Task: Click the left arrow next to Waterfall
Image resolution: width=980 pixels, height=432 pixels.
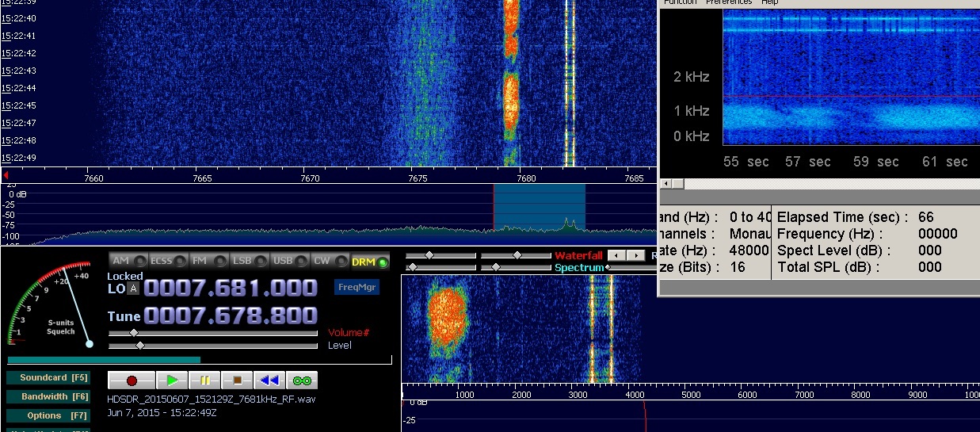Action: 616,255
